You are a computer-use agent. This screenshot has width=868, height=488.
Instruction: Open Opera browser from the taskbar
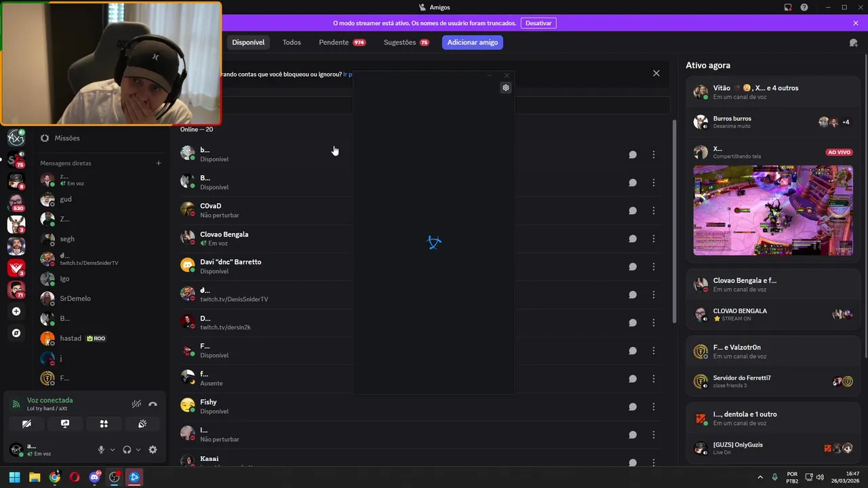pyautogui.click(x=75, y=477)
